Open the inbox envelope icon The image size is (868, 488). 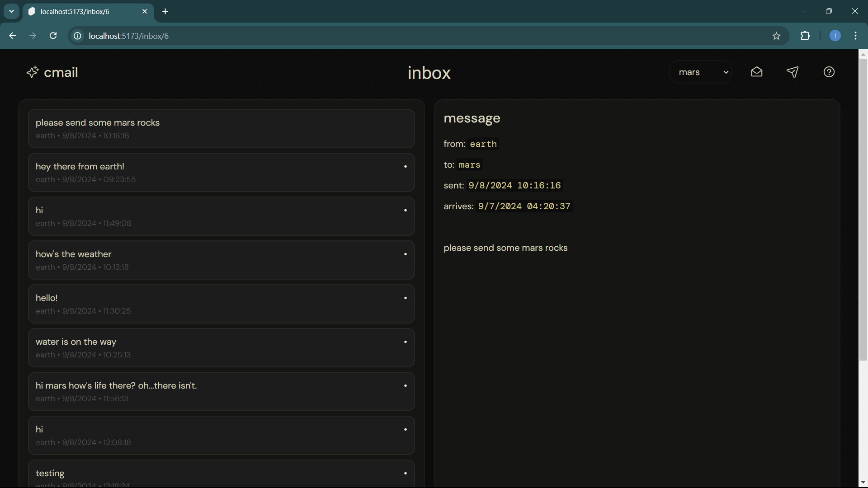click(756, 72)
